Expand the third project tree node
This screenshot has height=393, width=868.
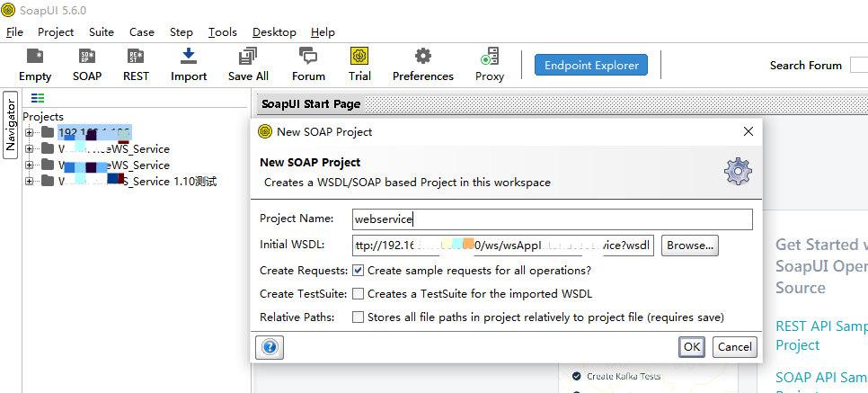pos(30,165)
